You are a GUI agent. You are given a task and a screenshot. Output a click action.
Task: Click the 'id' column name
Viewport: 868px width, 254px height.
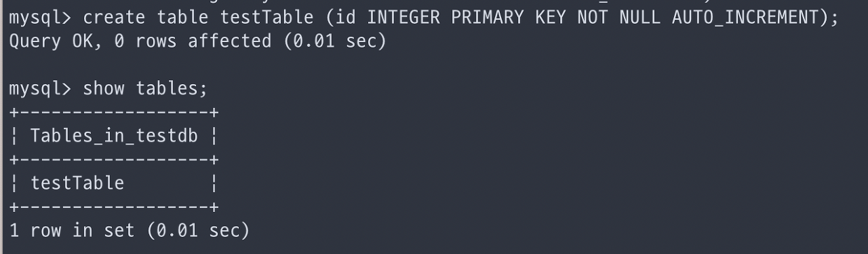[x=344, y=17]
